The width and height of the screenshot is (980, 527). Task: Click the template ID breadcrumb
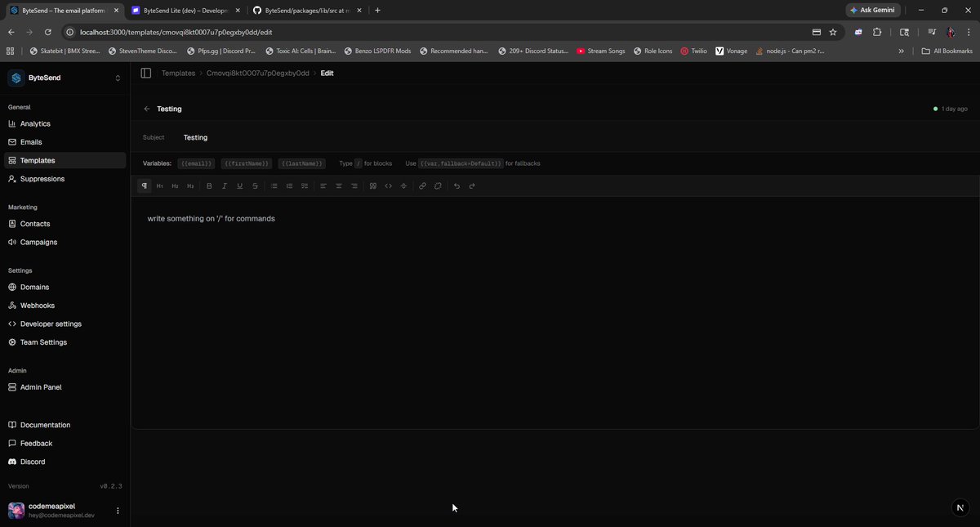258,73
